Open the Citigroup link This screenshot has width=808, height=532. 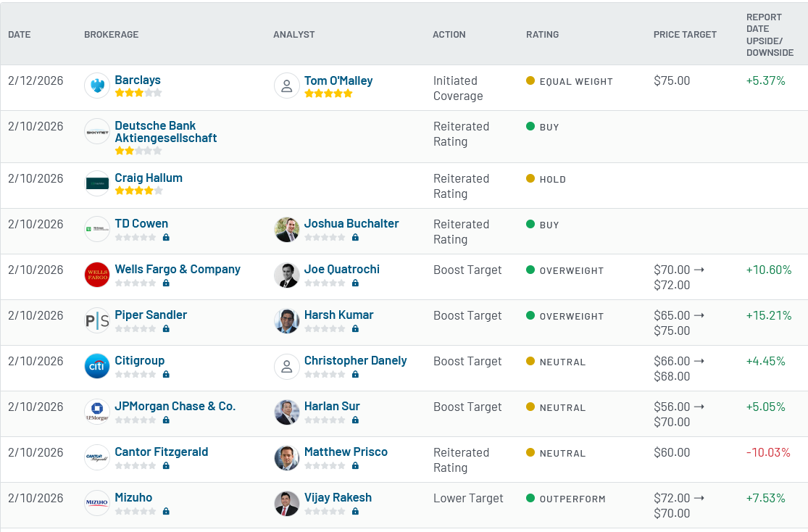click(140, 360)
